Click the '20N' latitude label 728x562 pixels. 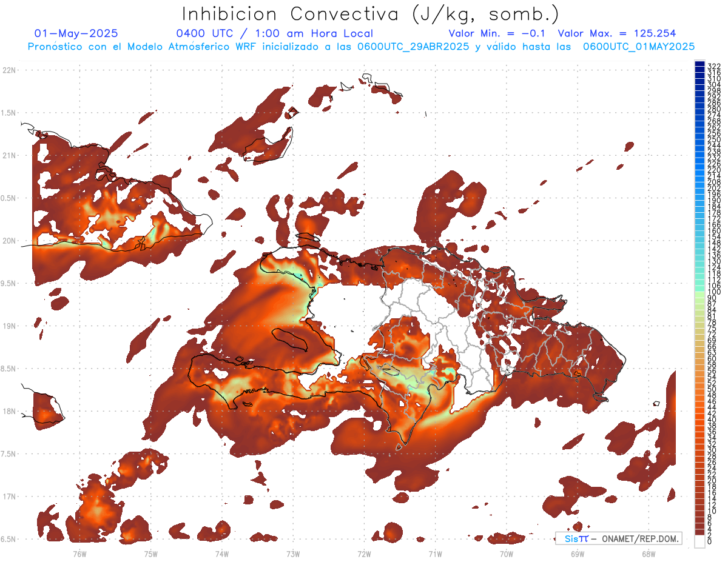click(8, 241)
